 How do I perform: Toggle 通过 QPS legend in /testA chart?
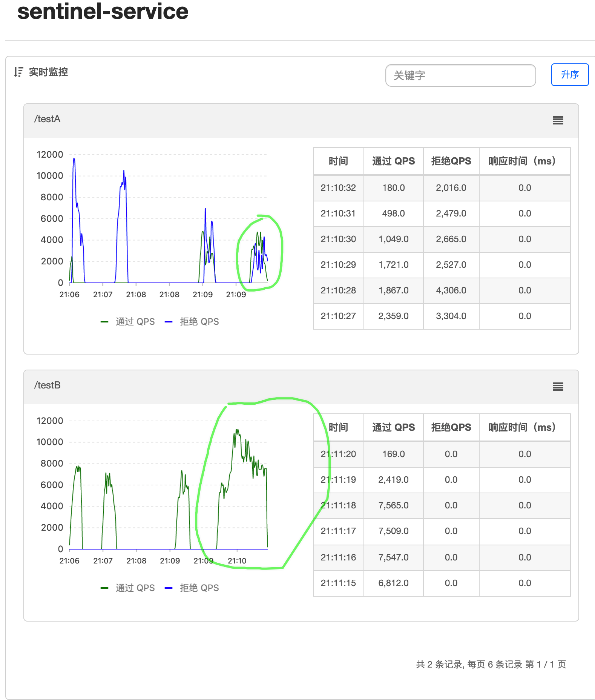(128, 322)
